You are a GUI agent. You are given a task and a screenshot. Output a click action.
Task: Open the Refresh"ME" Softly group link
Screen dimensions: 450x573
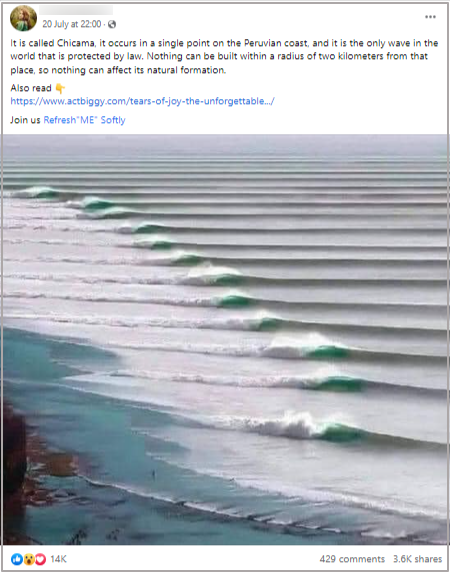pos(84,120)
